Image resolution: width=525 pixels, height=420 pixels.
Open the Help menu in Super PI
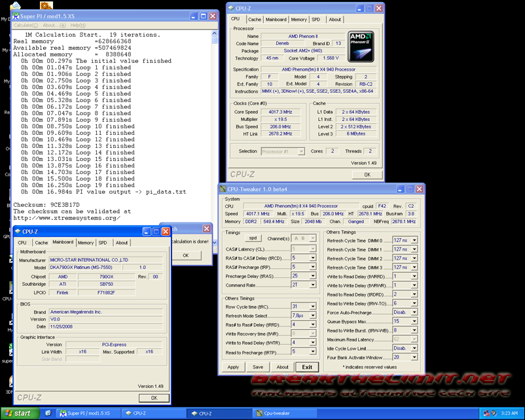coord(78,25)
